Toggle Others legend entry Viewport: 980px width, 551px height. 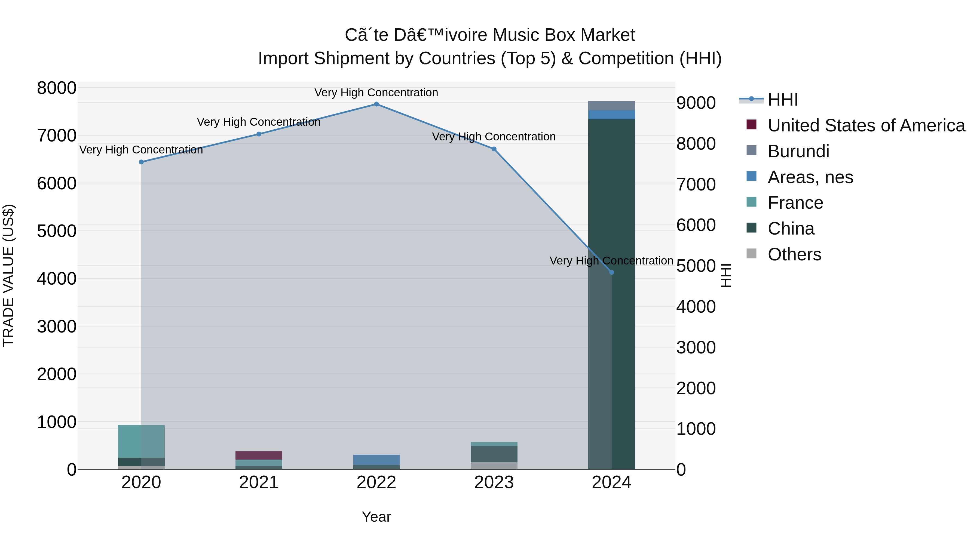(x=784, y=254)
